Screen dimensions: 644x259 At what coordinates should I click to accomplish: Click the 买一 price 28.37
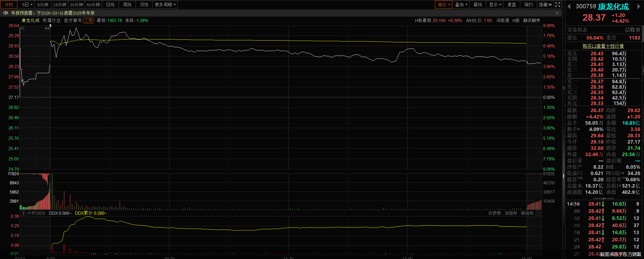(597, 82)
